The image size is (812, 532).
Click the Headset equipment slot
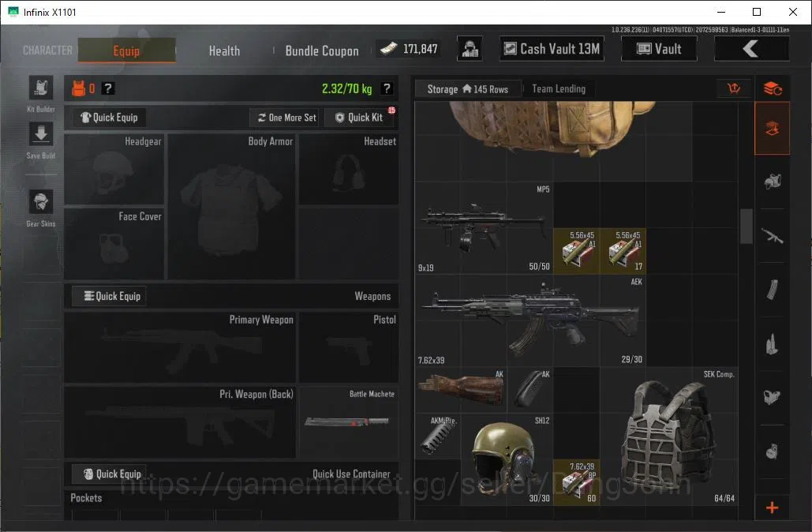point(349,169)
